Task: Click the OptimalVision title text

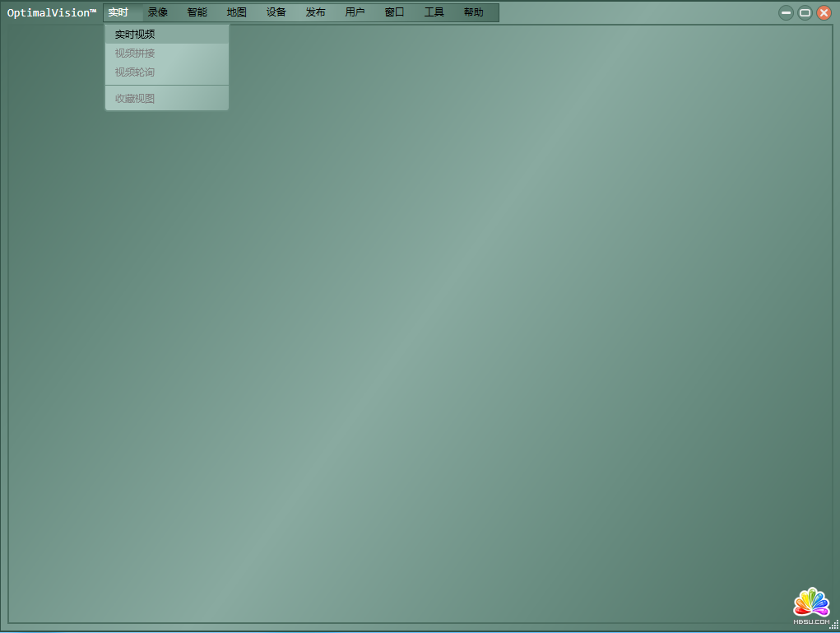Action: point(52,12)
